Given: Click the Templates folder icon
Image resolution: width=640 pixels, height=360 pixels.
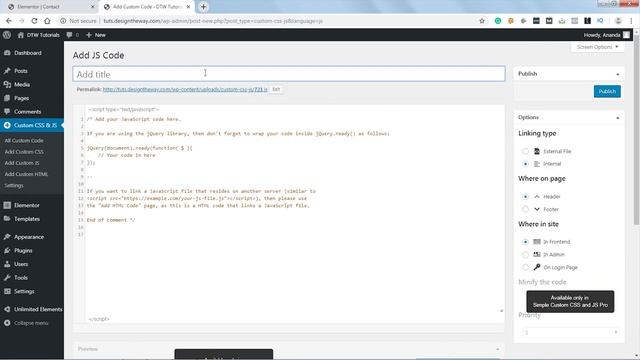Looking at the screenshot, I should [x=7, y=219].
